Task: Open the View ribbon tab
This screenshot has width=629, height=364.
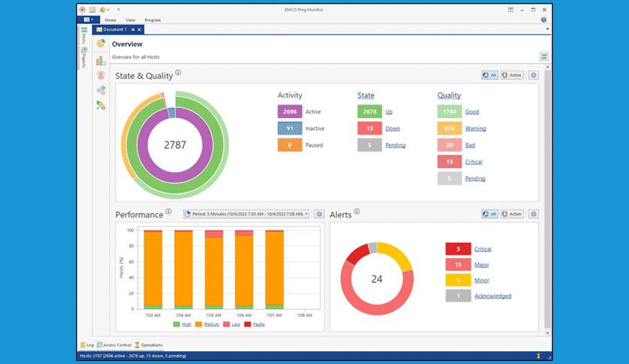Action: [x=130, y=20]
